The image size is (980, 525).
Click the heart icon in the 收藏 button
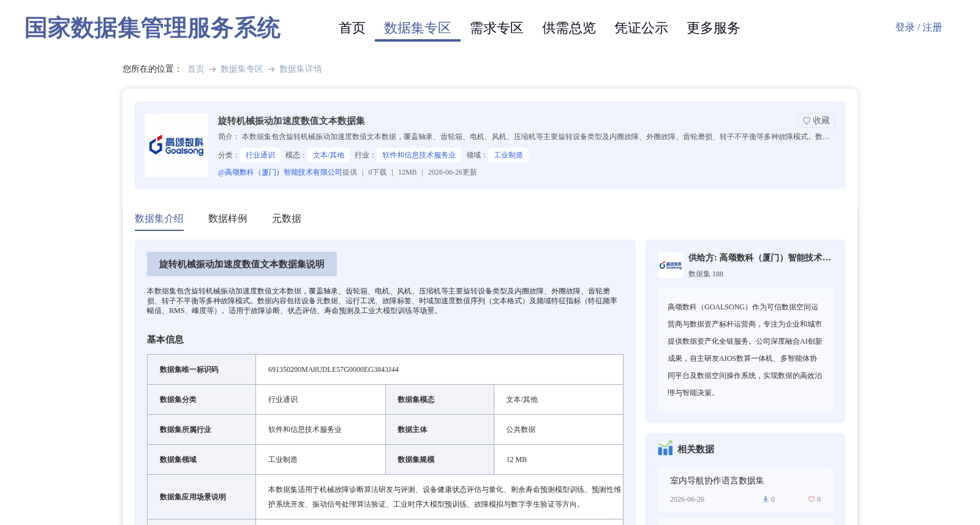tap(807, 121)
